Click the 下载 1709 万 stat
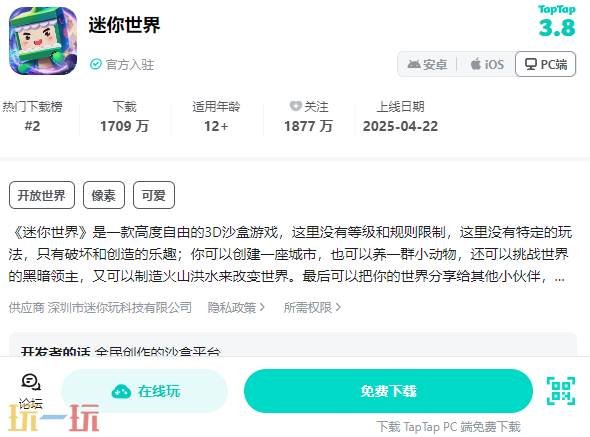This screenshot has width=590, height=437. pos(125,116)
